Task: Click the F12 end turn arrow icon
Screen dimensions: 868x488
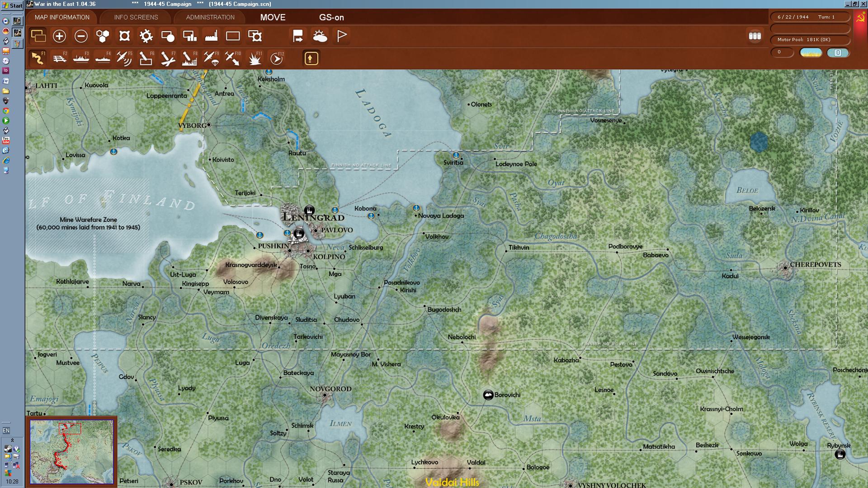Action: click(x=277, y=58)
